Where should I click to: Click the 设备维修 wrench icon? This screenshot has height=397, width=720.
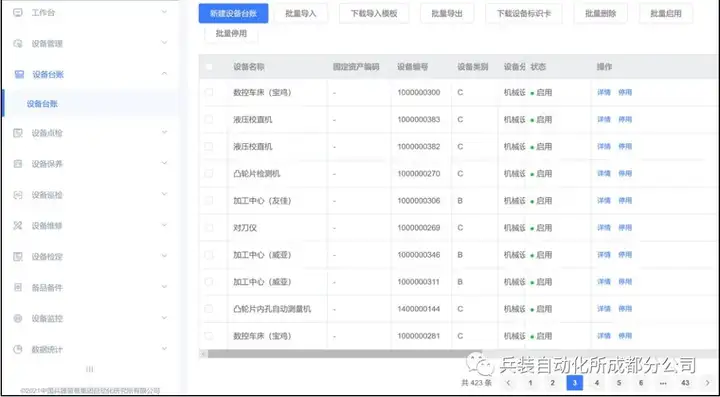click(x=17, y=226)
